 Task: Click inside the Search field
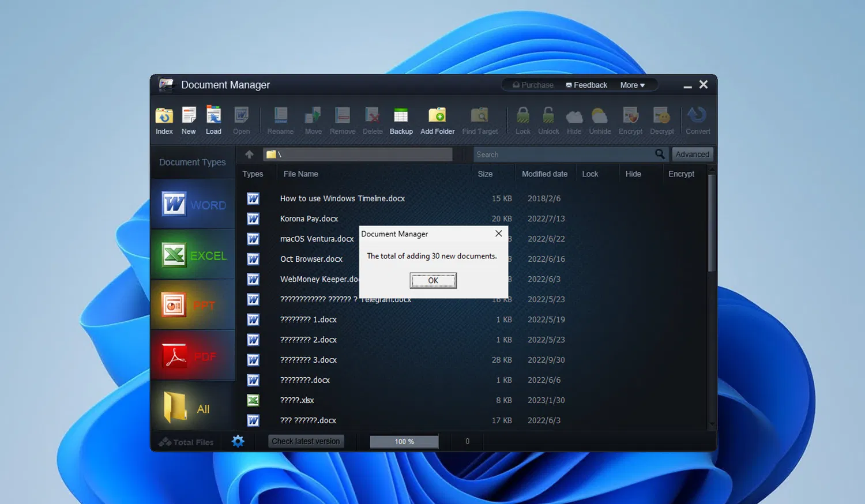coord(564,154)
